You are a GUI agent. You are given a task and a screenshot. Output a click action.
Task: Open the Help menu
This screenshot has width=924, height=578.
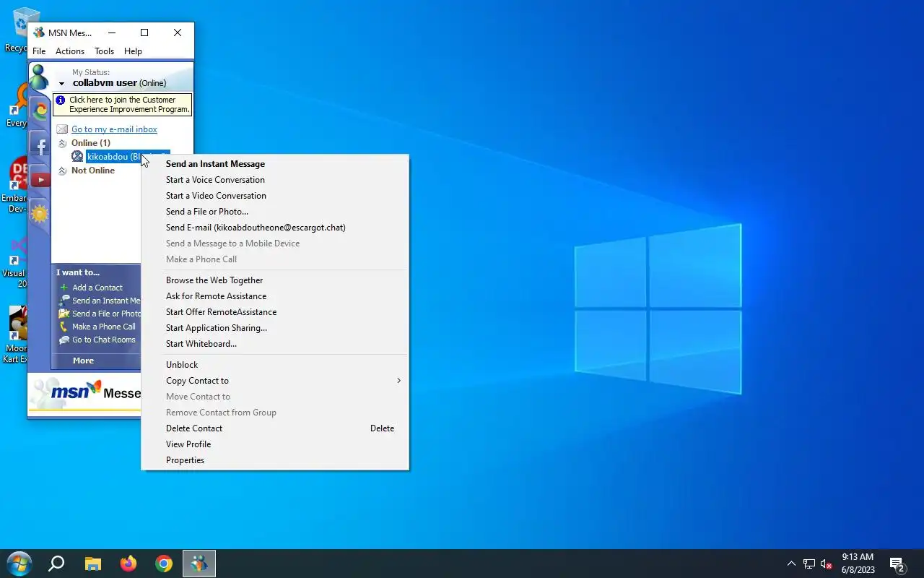pos(133,51)
